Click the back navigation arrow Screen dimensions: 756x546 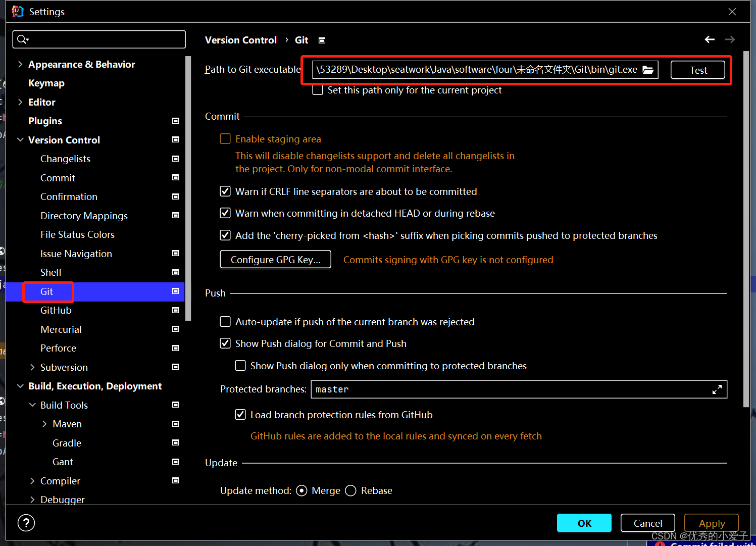710,39
